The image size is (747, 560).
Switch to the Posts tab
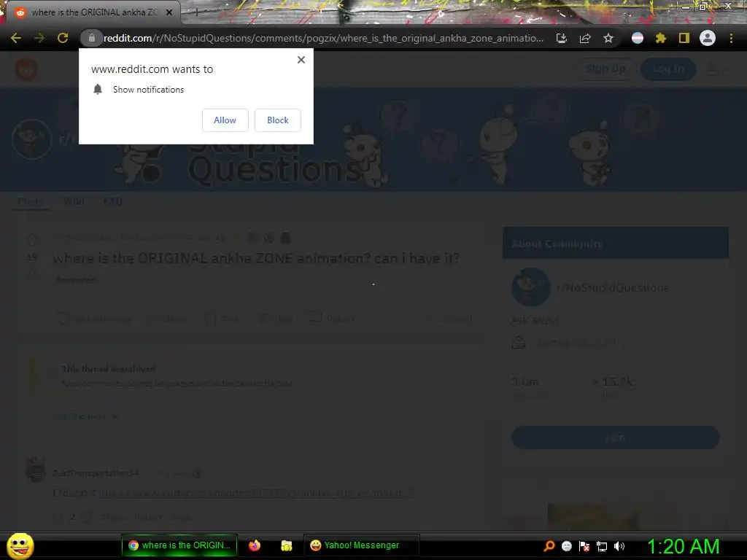point(31,201)
